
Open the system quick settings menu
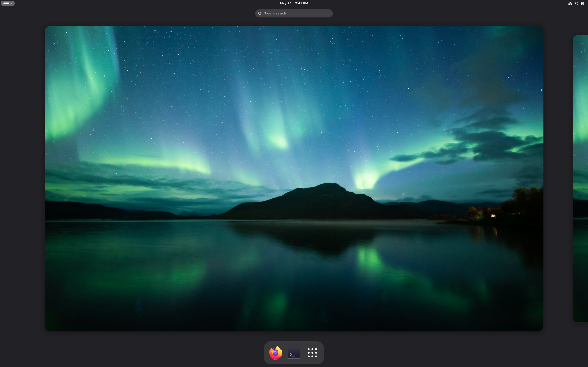pyautogui.click(x=576, y=3)
